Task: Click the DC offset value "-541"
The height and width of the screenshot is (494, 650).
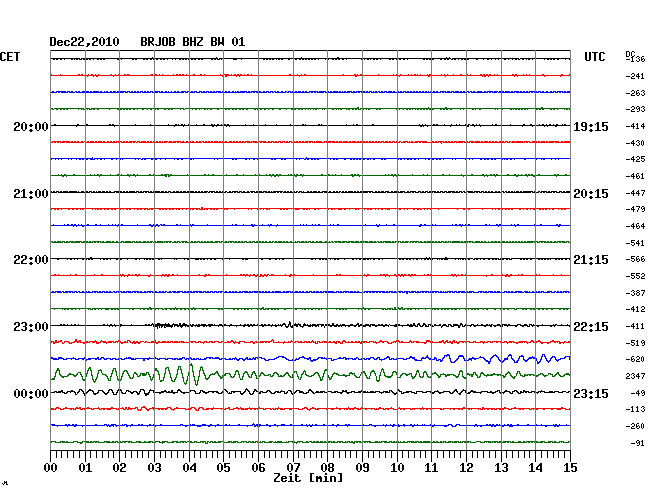Action: (635, 243)
